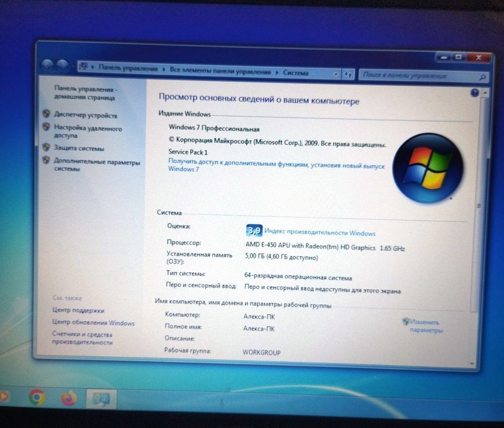Image resolution: width=504 pixels, height=428 pixels.
Task: Click Алекса-ПК next to Полное имя label
Action: click(259, 328)
